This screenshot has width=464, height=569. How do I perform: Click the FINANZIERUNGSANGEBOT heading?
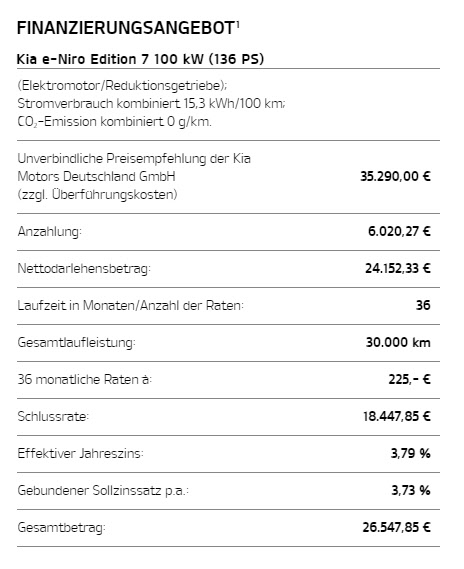click(x=126, y=28)
